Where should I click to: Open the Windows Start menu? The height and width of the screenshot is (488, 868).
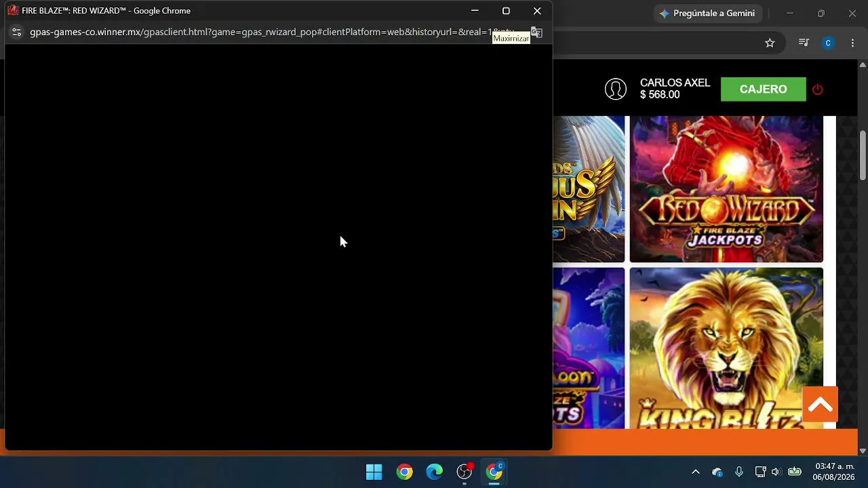click(374, 472)
